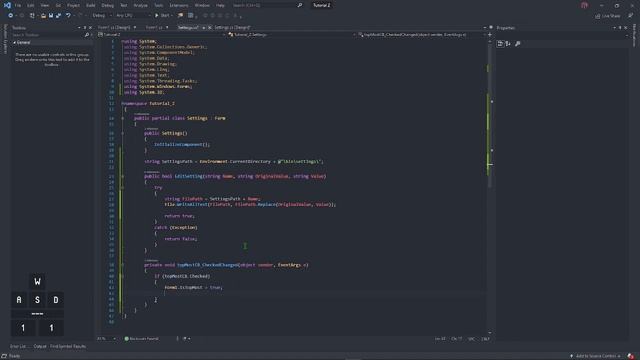Switch to the Settings.cs [Design] tab

(232, 27)
